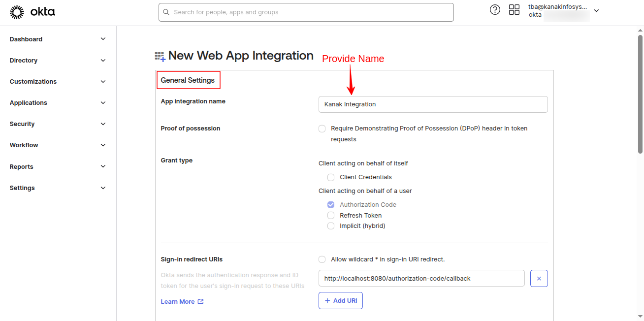The height and width of the screenshot is (321, 644).
Task: Expand the Workflow sidebar chevron
Action: point(103,145)
